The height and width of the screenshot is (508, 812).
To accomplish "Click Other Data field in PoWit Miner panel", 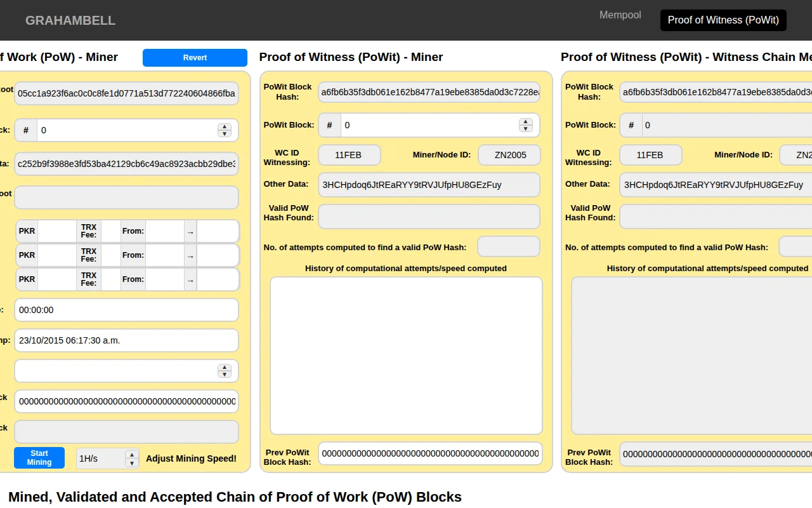I will 429,185.
